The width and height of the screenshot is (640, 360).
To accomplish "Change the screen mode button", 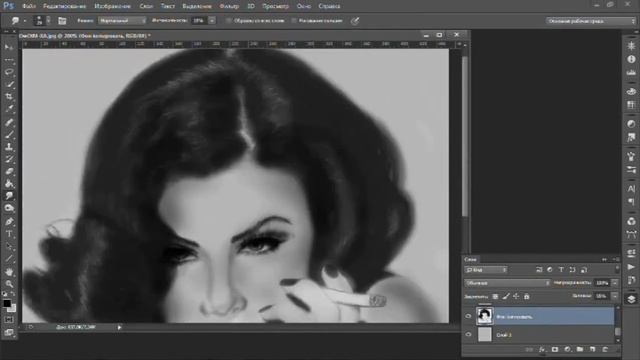I will [9, 332].
